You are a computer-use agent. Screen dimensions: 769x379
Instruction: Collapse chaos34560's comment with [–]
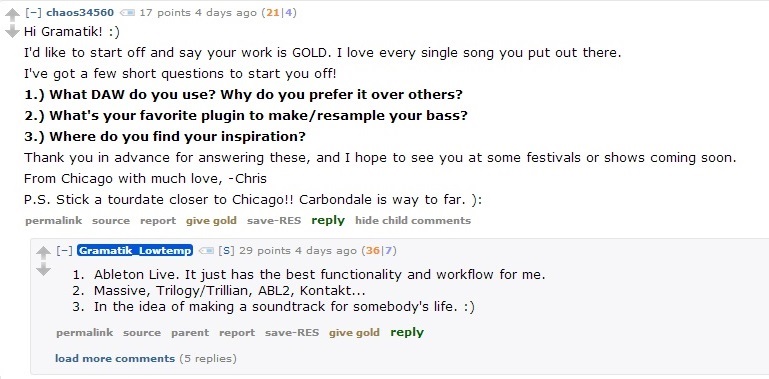33,13
